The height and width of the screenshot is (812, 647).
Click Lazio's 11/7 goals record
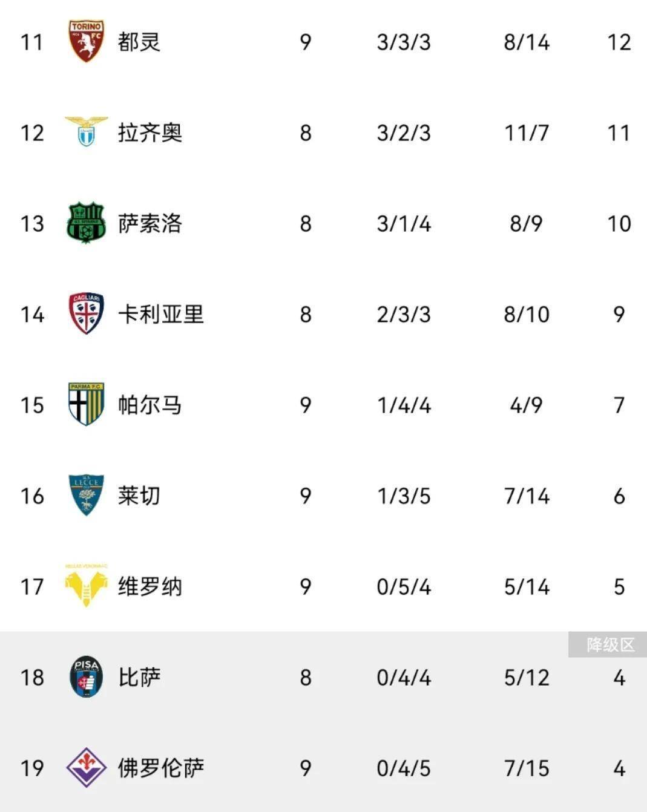[x=527, y=133]
